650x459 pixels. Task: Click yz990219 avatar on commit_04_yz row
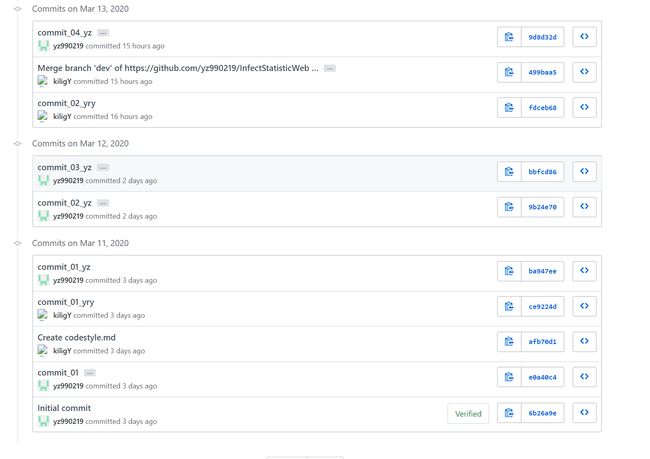(43, 46)
